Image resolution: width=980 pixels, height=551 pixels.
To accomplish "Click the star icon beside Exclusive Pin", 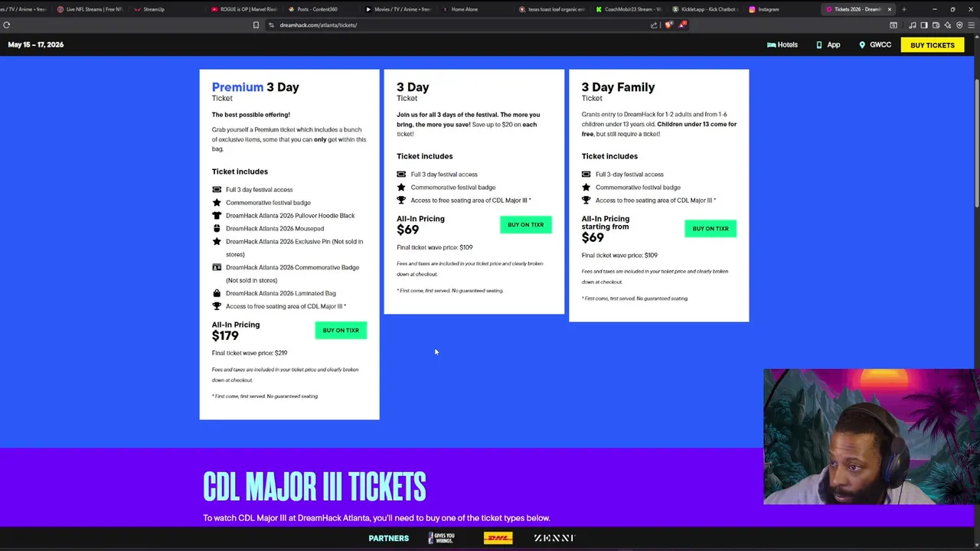I will click(217, 241).
